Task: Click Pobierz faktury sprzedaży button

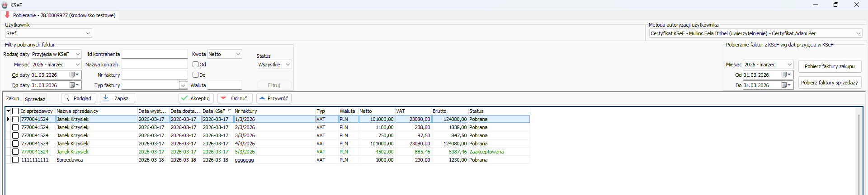Action: tap(829, 83)
